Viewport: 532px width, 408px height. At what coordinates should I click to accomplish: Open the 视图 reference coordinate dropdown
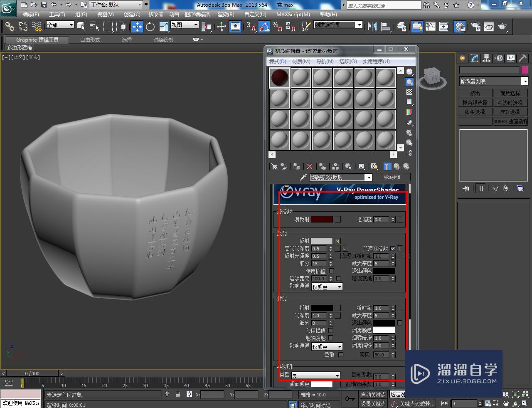pyautogui.click(x=185, y=25)
